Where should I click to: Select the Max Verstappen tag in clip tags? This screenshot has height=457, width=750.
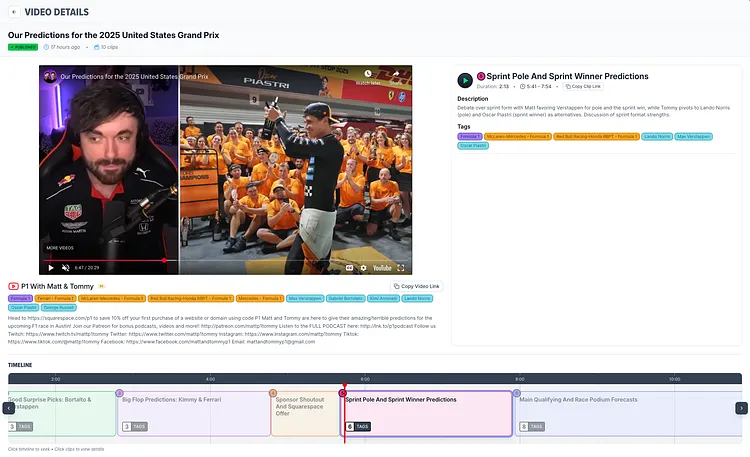(x=694, y=135)
